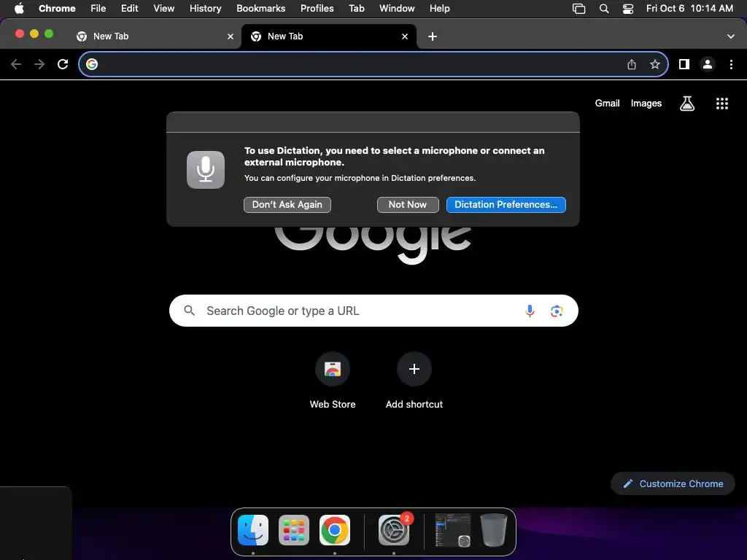The height and width of the screenshot is (560, 747).
Task: Reload the current page
Action: point(63,64)
